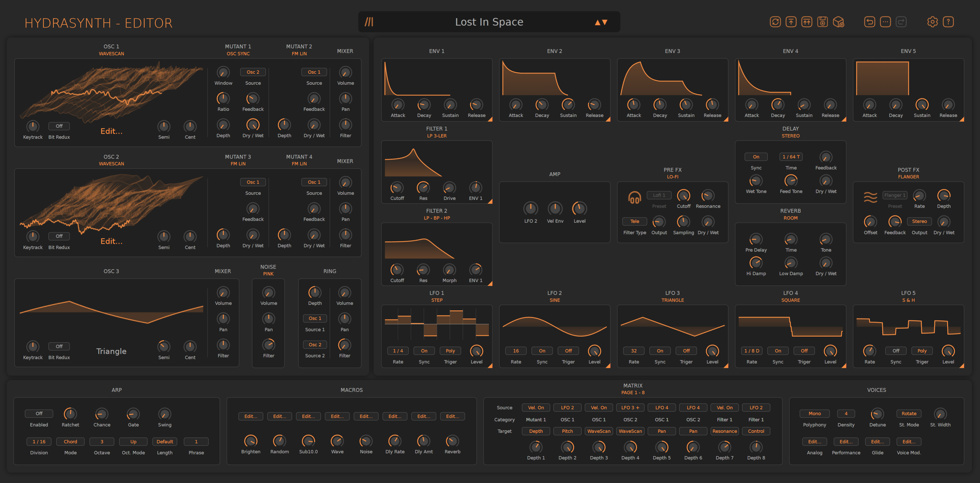980x483 pixels.
Task: Click the add bank cube icon
Action: [x=839, y=22]
